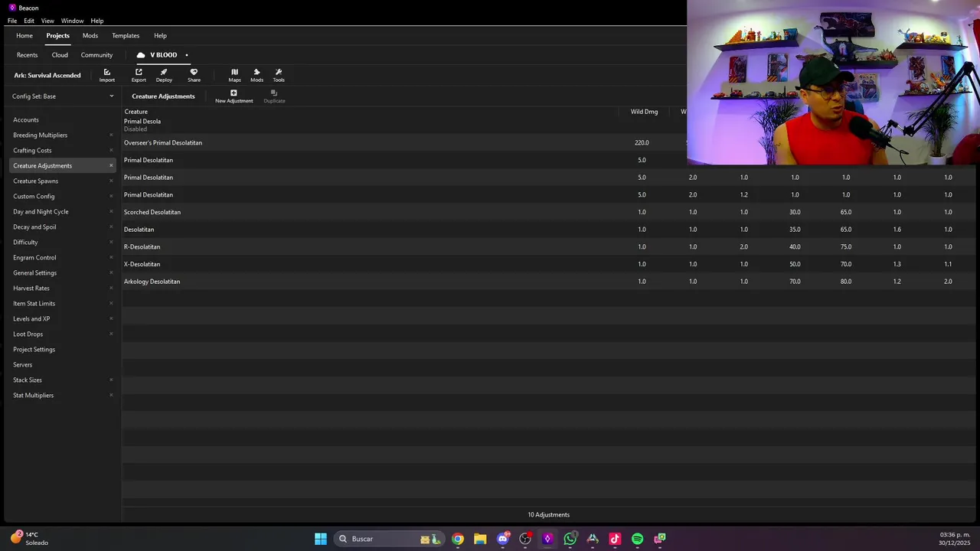Viewport: 980px width, 551px height.
Task: Open the Tools wrench icon
Action: coord(279,75)
